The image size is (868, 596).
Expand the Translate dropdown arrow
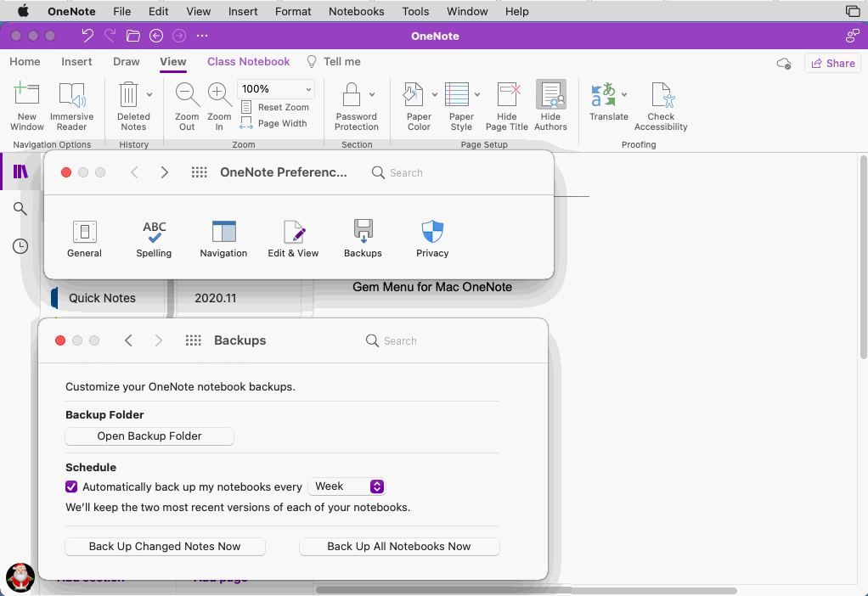(624, 94)
